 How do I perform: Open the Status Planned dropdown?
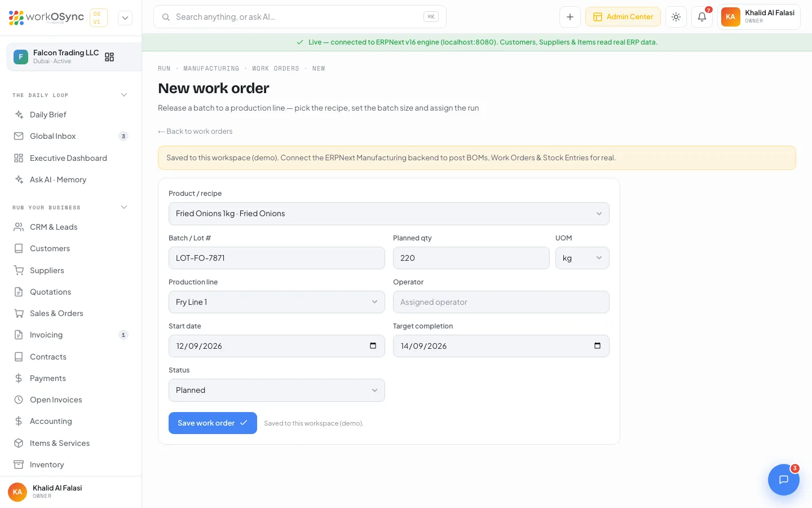[277, 390]
